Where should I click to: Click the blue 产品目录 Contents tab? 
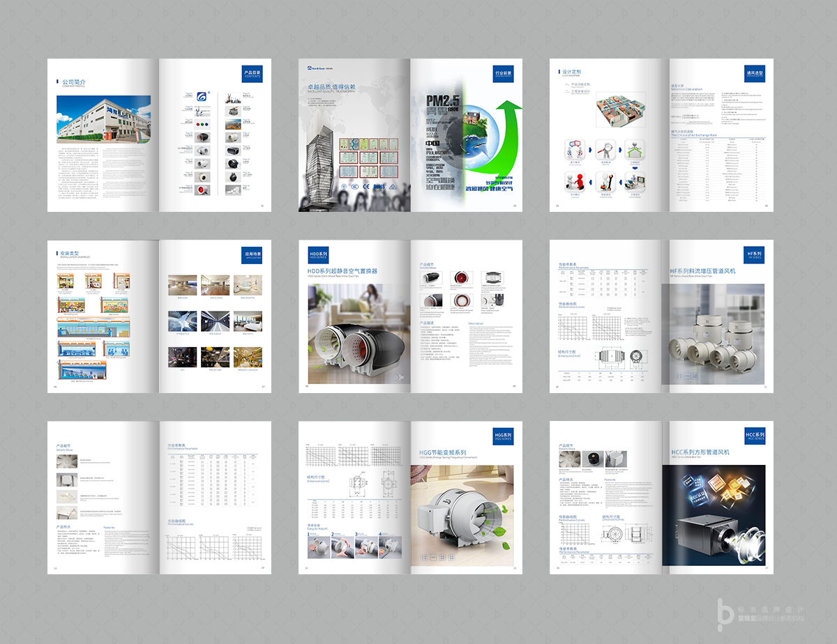tap(252, 73)
